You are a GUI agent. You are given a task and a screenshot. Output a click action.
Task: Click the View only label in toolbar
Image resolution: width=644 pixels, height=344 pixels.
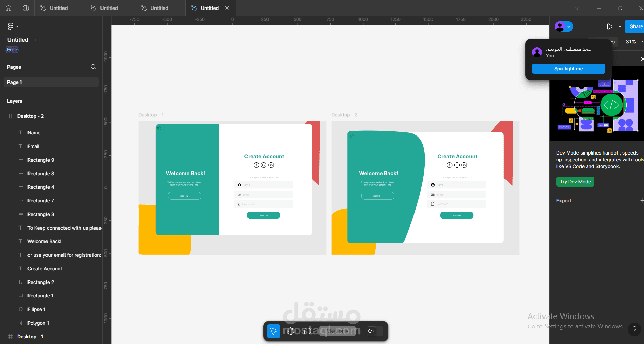[338, 331]
